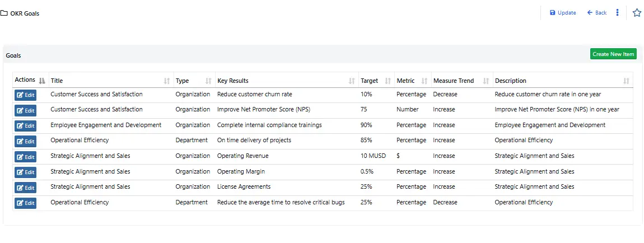Sort table by Measure Trend column
The image size is (644, 243).
[x=486, y=81]
